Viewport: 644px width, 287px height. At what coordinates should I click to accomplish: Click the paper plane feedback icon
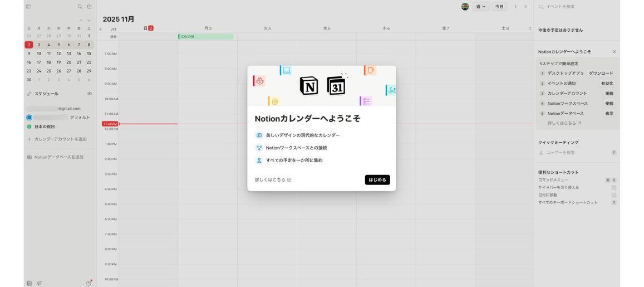pyautogui.click(x=40, y=283)
